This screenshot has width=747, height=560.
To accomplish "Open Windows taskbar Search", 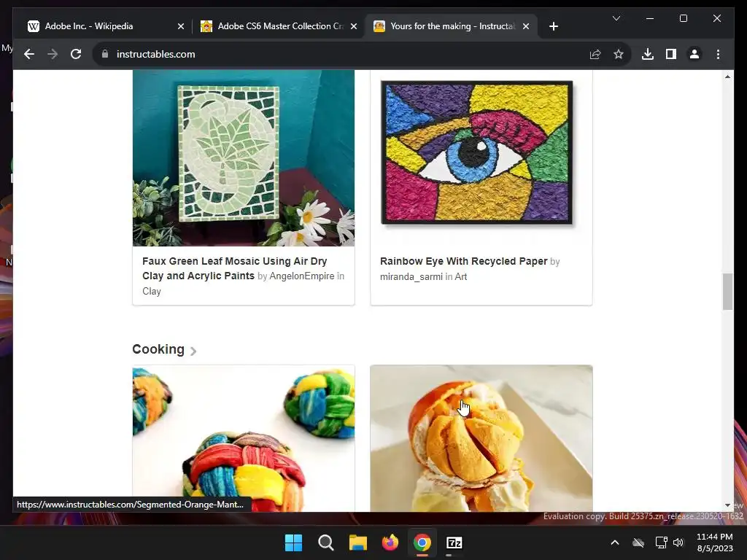I will pyautogui.click(x=326, y=542).
